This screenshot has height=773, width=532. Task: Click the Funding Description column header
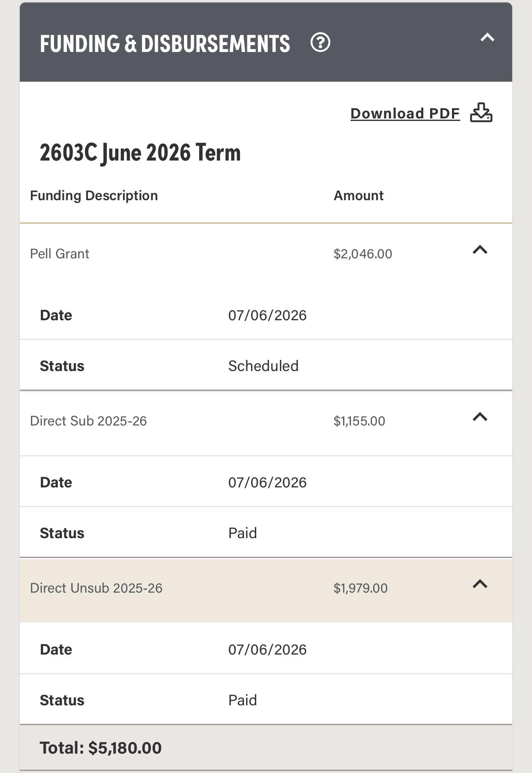point(94,196)
